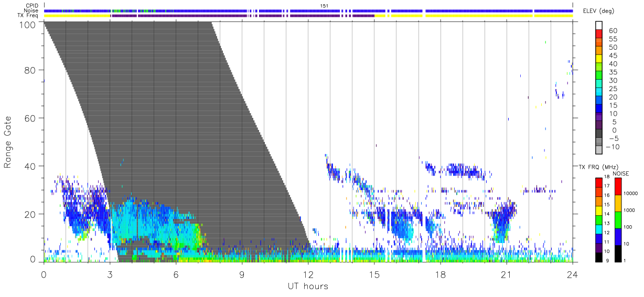This screenshot has height=297, width=644.
Task: Click the "3" label on the UT hours axis
Action: coord(110,274)
